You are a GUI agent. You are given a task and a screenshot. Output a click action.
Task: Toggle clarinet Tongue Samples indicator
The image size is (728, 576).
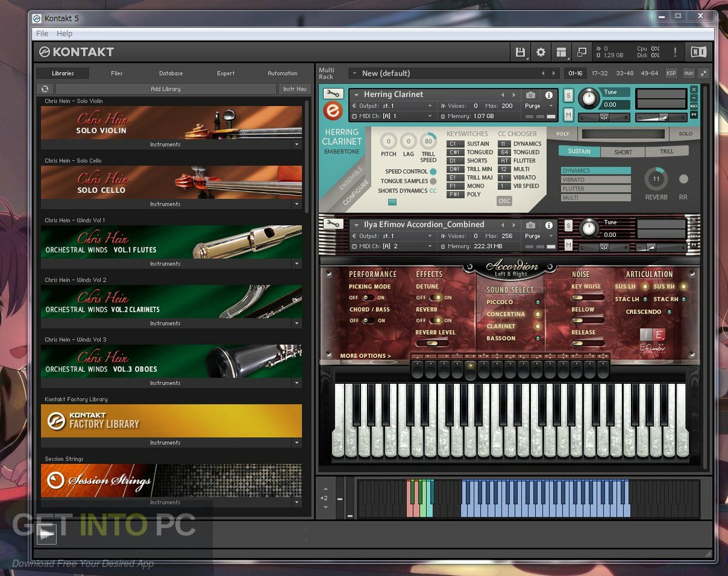tap(433, 181)
